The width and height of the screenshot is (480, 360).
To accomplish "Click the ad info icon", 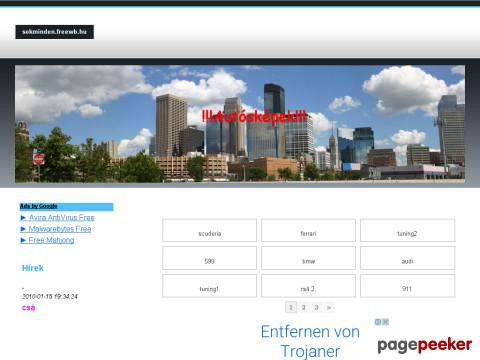I will pos(378,322).
